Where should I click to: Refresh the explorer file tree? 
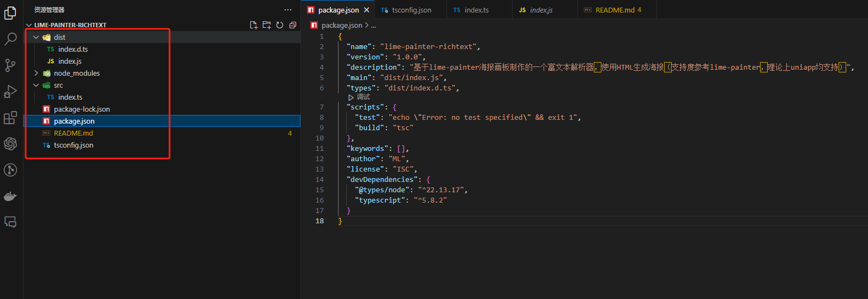pos(280,25)
